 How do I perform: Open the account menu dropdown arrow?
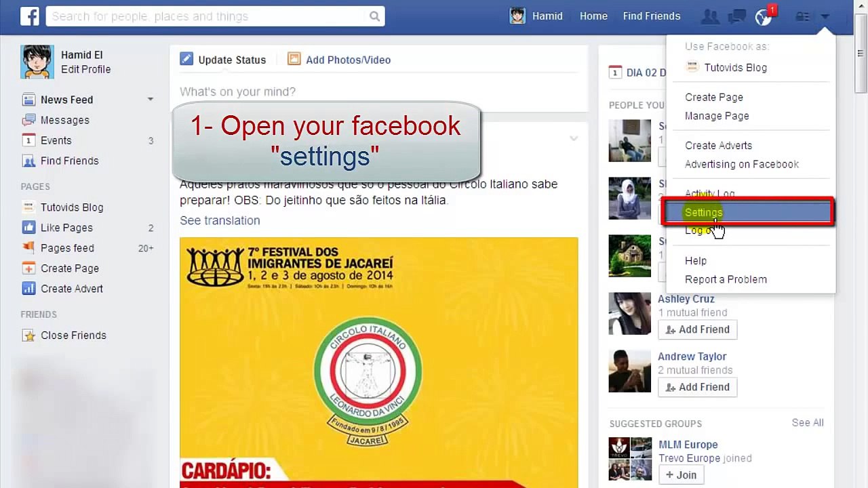(825, 16)
